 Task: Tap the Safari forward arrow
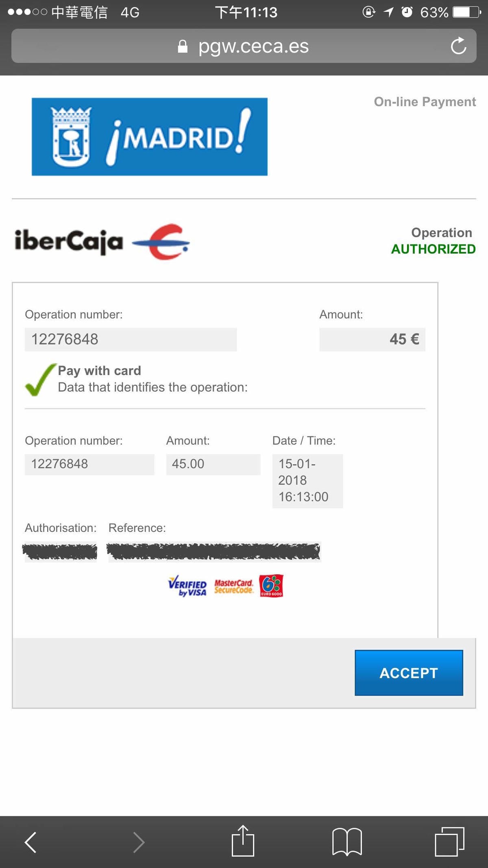pos(139,842)
